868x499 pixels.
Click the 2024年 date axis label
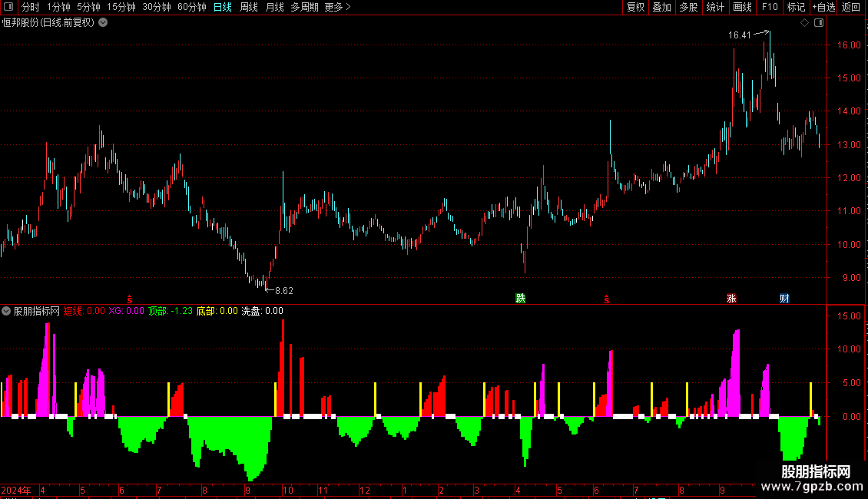point(16,490)
